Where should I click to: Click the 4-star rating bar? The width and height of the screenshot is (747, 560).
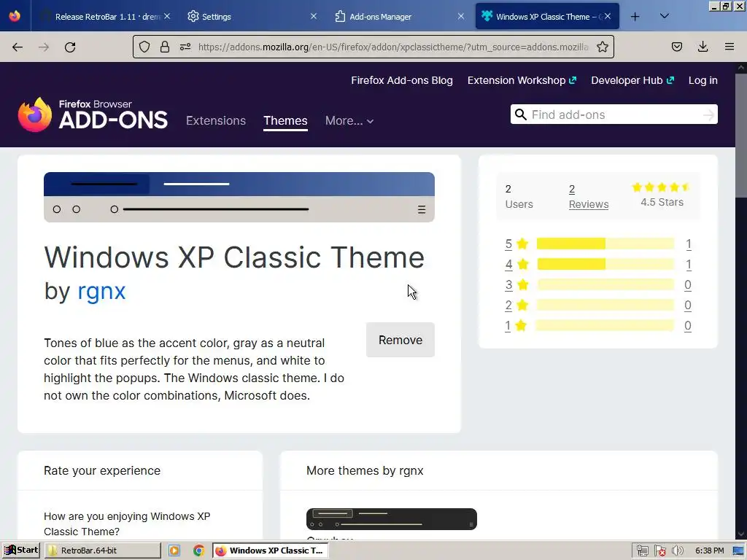(x=605, y=264)
